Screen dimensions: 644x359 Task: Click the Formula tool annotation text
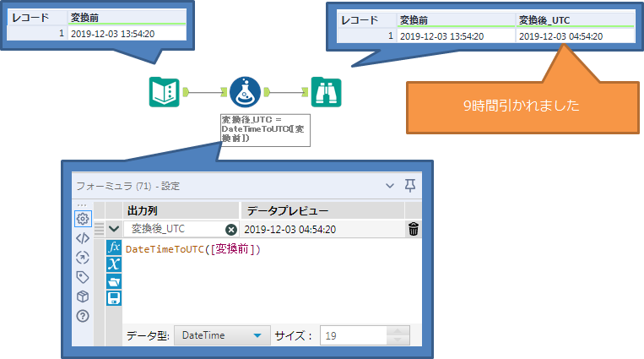click(265, 129)
